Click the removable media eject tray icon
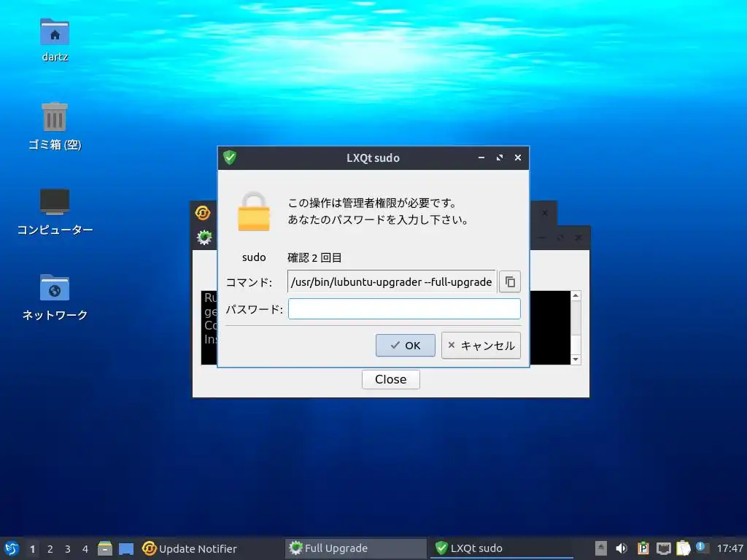This screenshot has width=747, height=560. point(601,548)
